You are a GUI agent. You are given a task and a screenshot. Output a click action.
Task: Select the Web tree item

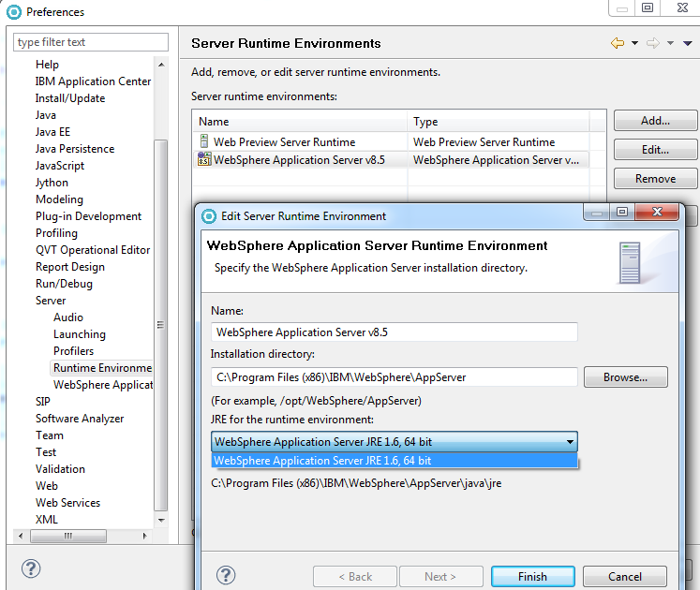coord(47,485)
